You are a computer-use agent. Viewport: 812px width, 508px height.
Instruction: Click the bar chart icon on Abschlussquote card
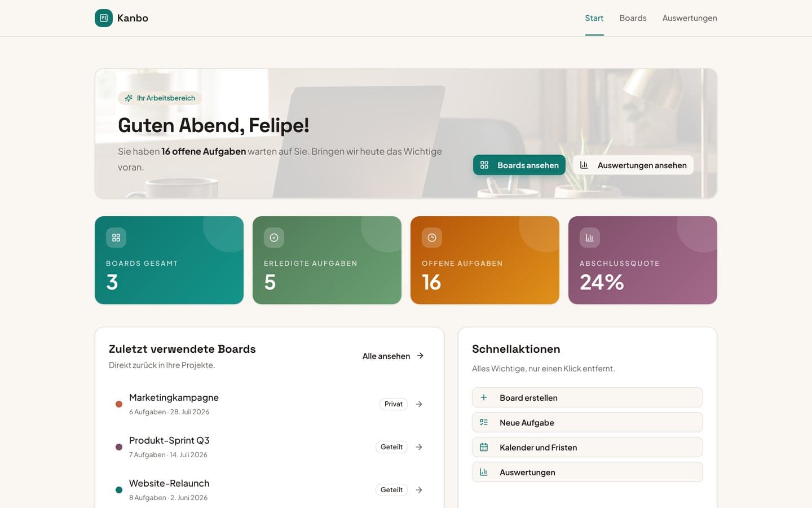pyautogui.click(x=590, y=238)
